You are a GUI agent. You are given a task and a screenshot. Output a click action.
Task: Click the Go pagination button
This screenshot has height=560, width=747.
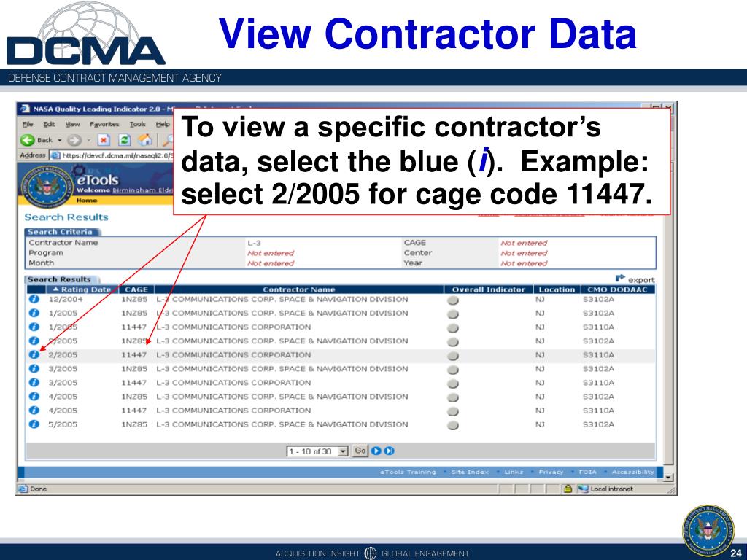point(360,451)
